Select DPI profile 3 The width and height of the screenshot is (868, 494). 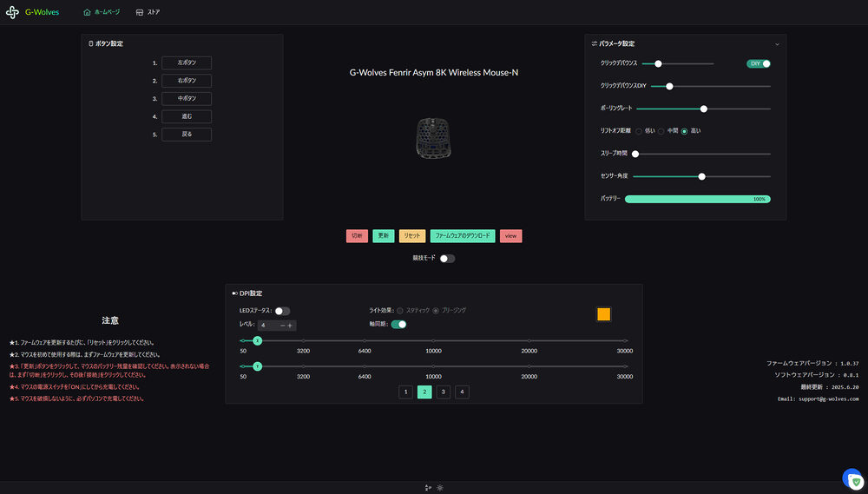(444, 392)
